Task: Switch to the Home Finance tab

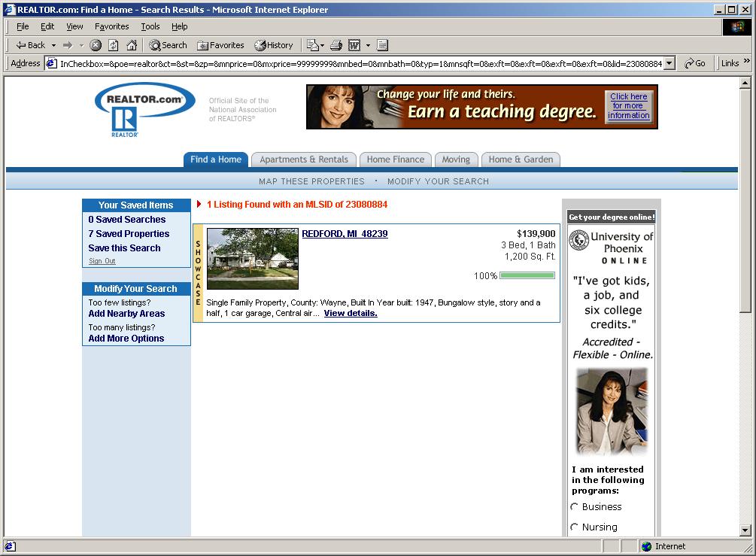Action: [395, 160]
